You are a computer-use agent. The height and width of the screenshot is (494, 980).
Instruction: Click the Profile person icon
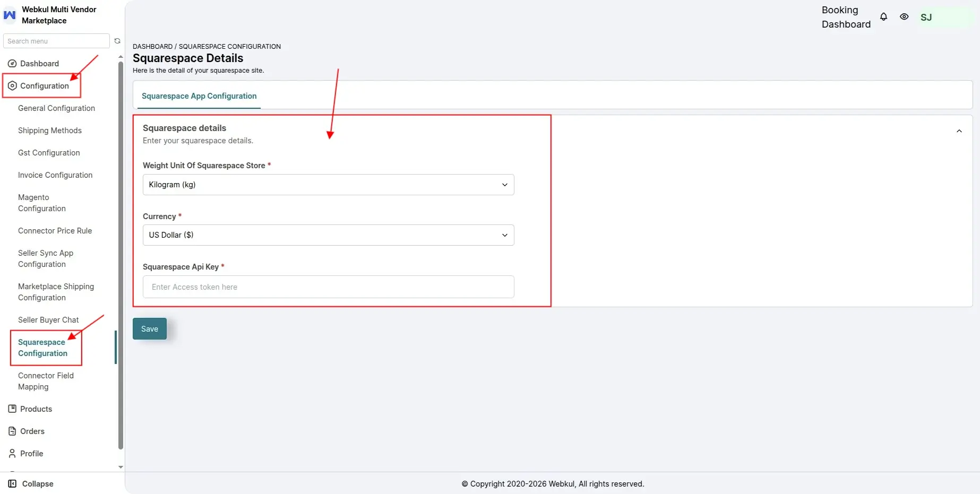tap(12, 454)
